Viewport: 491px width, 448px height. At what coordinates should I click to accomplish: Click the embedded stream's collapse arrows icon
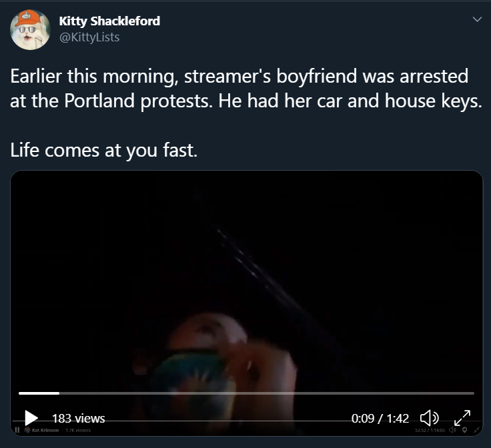tap(476, 430)
